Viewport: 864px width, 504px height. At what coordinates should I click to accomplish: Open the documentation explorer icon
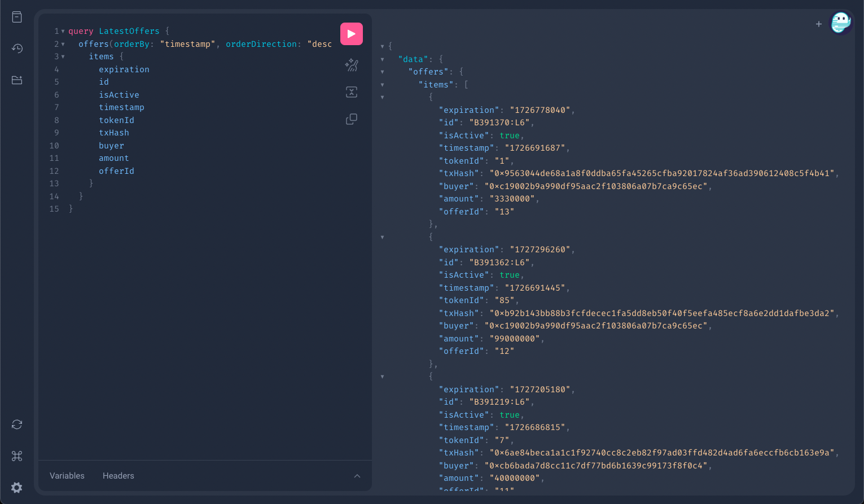pos(17,17)
